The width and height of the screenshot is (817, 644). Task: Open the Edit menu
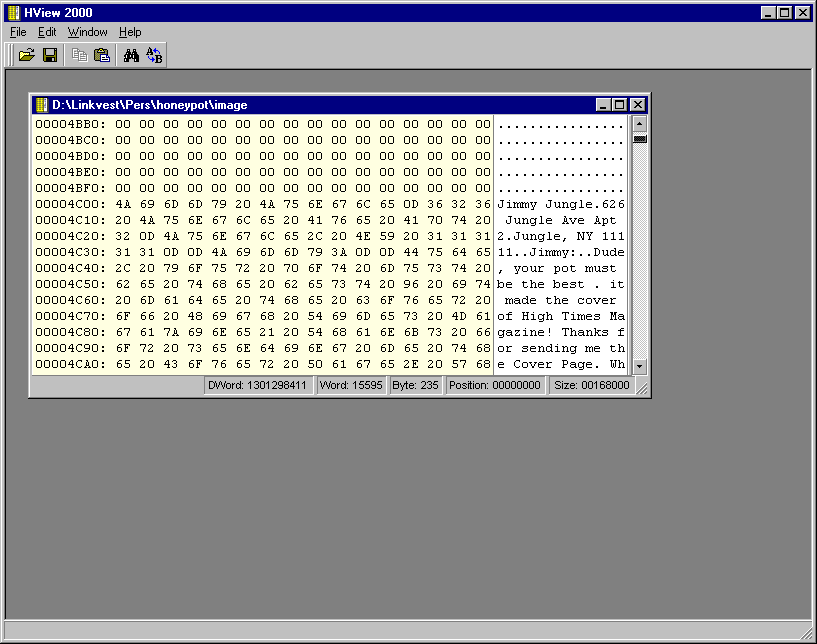(47, 32)
